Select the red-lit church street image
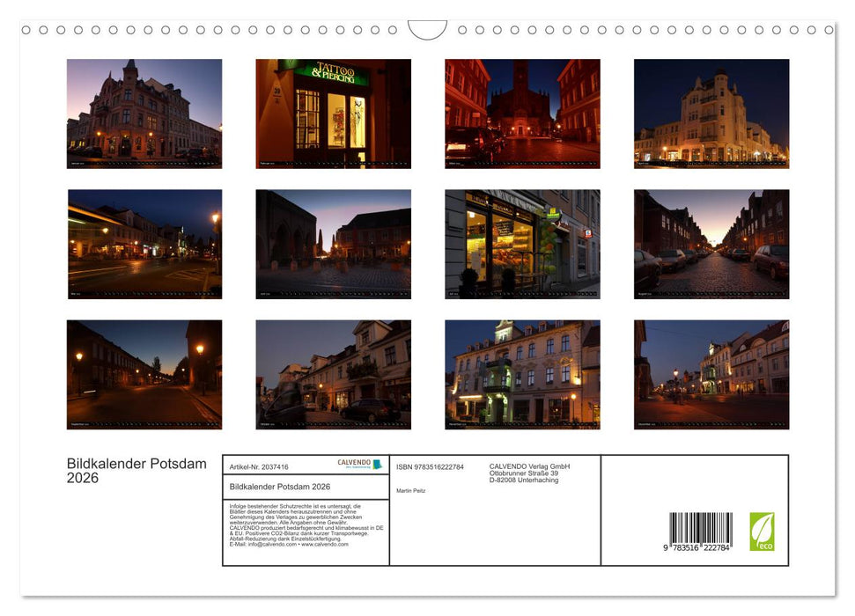Screen dimensions: 855x616 [521, 113]
